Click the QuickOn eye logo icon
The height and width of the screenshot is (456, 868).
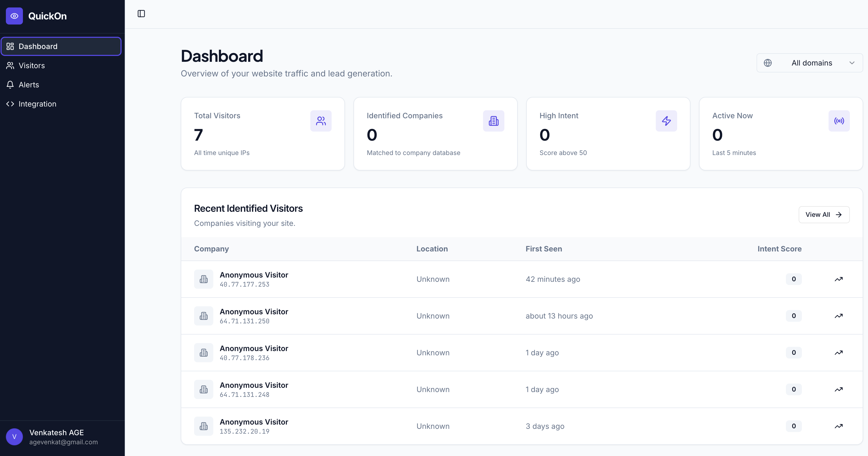(x=14, y=16)
